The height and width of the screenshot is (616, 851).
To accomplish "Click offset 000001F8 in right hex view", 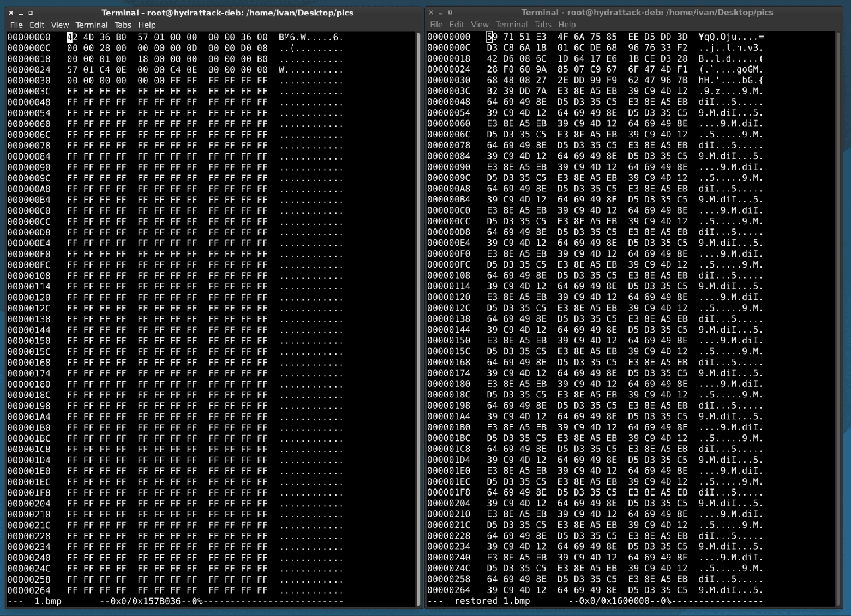I will coord(448,492).
